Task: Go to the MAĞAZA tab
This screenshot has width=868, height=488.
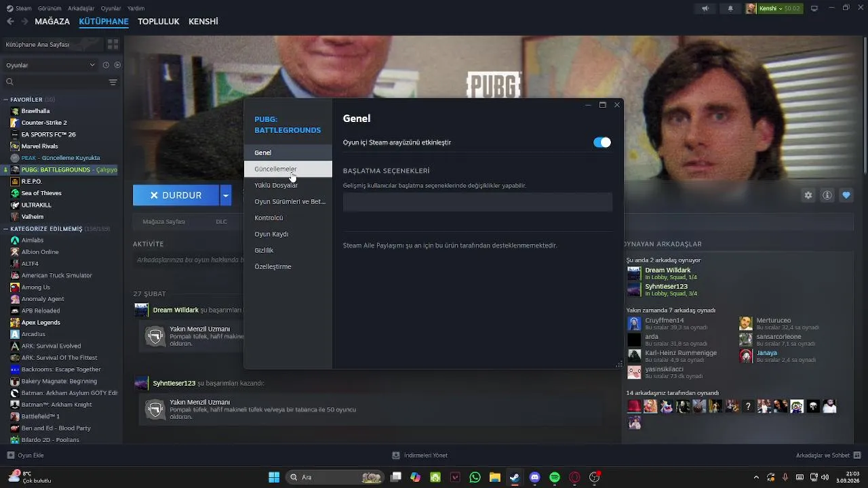Action: [x=52, y=22]
